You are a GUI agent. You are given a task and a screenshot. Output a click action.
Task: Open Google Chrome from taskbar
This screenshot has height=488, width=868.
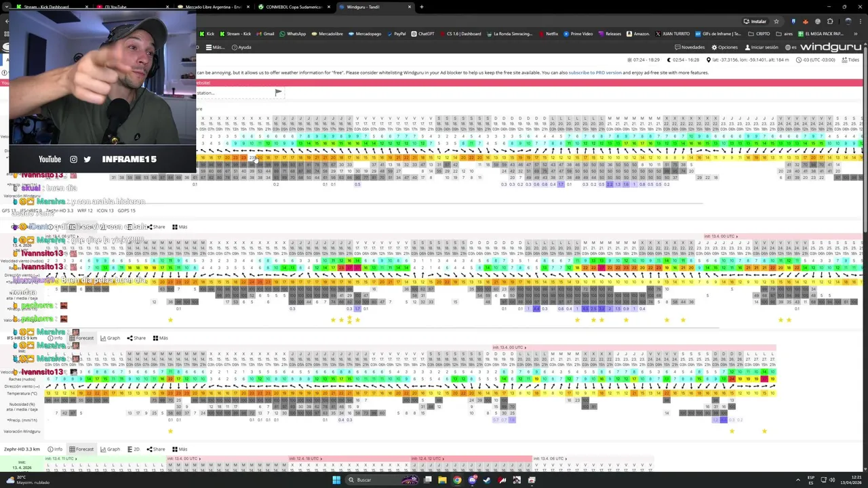click(457, 480)
